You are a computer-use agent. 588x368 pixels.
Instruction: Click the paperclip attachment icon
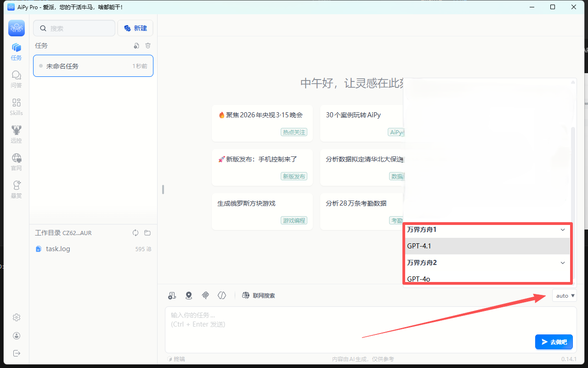click(x=205, y=295)
